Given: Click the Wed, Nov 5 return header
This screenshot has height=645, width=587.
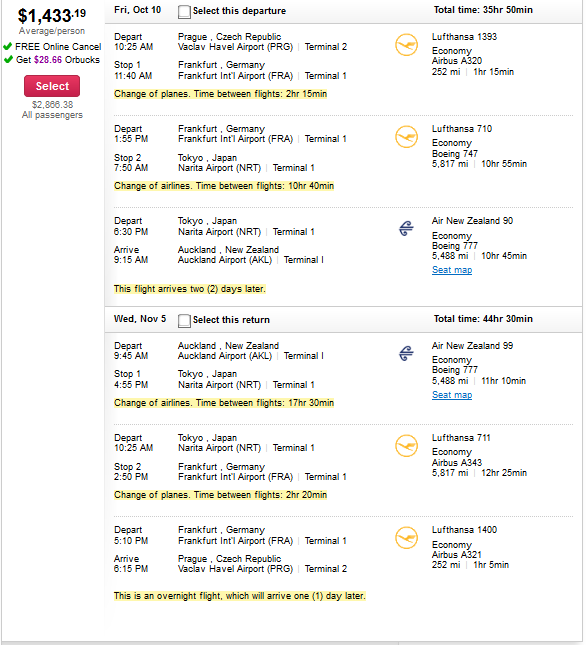Looking at the screenshot, I should 140,319.
